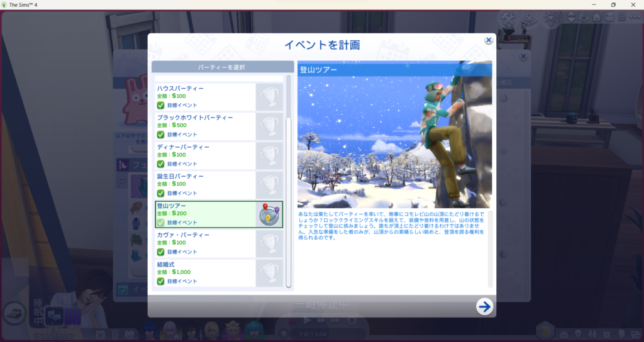Pause the game with the pause button
Screen dimensions: 644x342
point(293,321)
